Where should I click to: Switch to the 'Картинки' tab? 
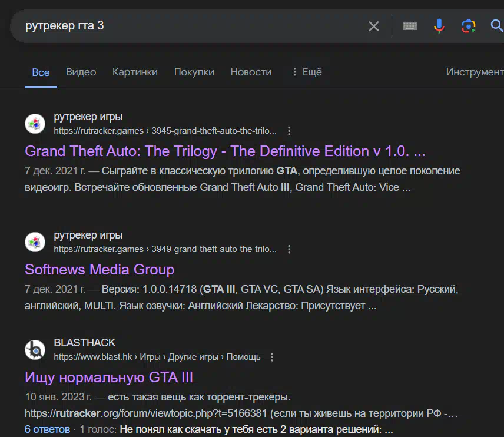click(x=135, y=72)
